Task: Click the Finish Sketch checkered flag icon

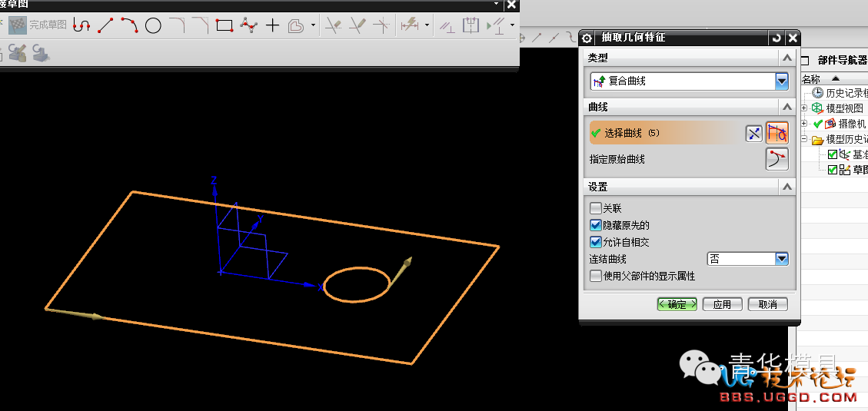Action: [18, 25]
